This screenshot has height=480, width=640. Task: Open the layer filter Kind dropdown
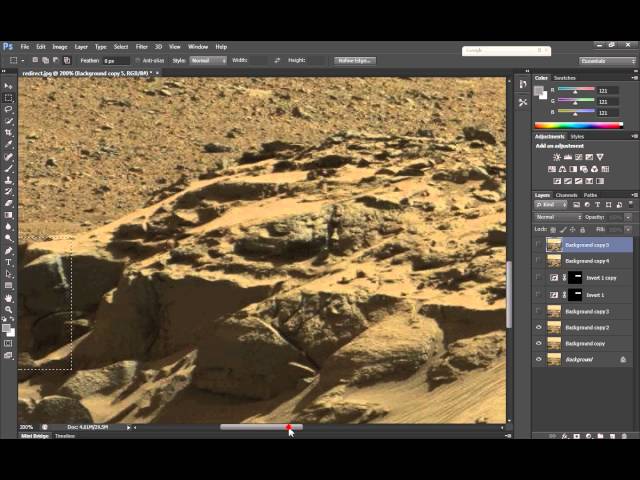click(x=551, y=204)
